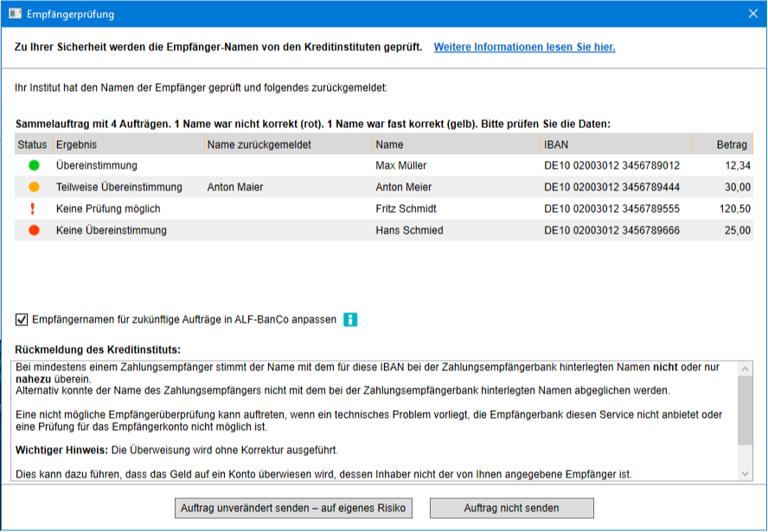Viewport: 768px width, 532px height.
Task: Click scrollbar up arrow in Rückmeldung box
Action: click(746, 369)
